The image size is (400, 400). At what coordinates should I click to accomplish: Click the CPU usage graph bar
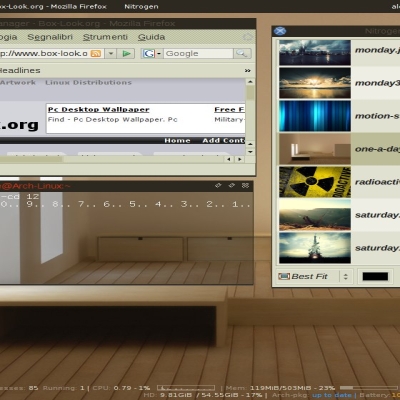[x=186, y=388]
